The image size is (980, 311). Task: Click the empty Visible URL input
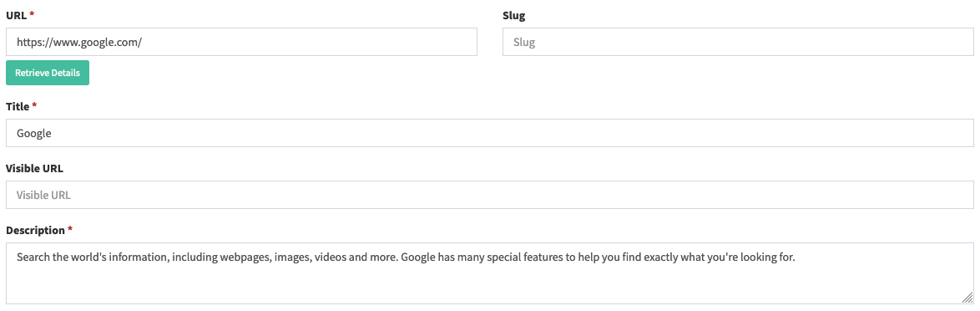[490, 195]
